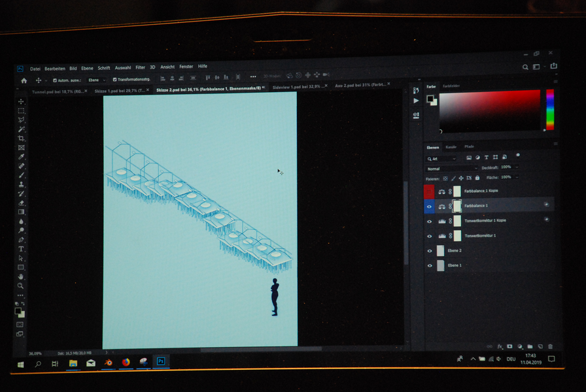
Task: Toggle the Autom. ausw. checkbox
Action: coord(54,80)
